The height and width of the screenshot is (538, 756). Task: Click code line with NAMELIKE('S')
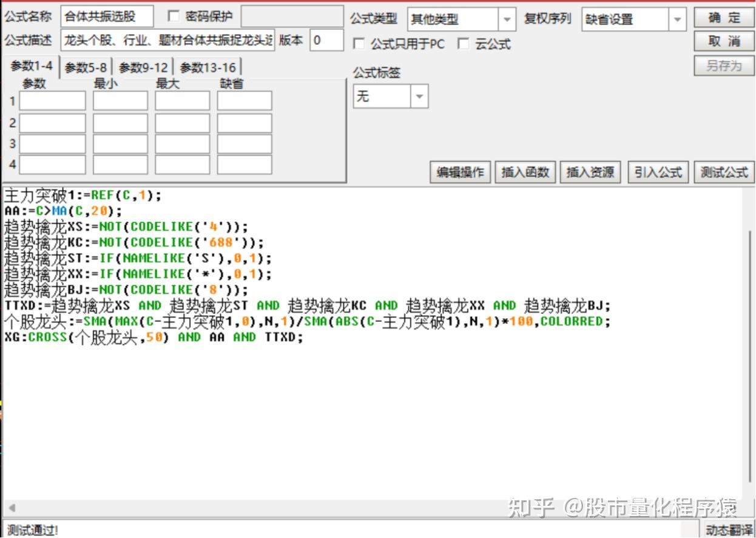[138, 258]
